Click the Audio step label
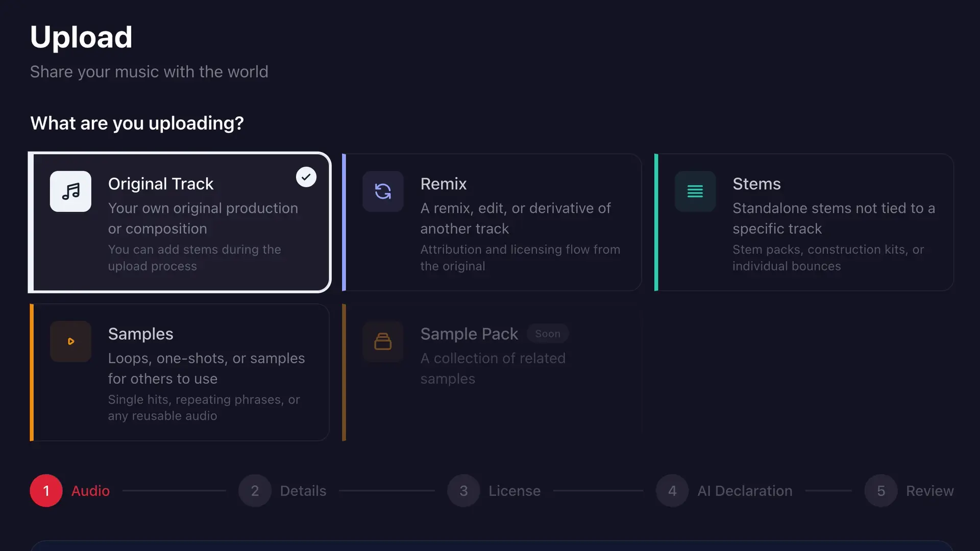 coord(90,490)
